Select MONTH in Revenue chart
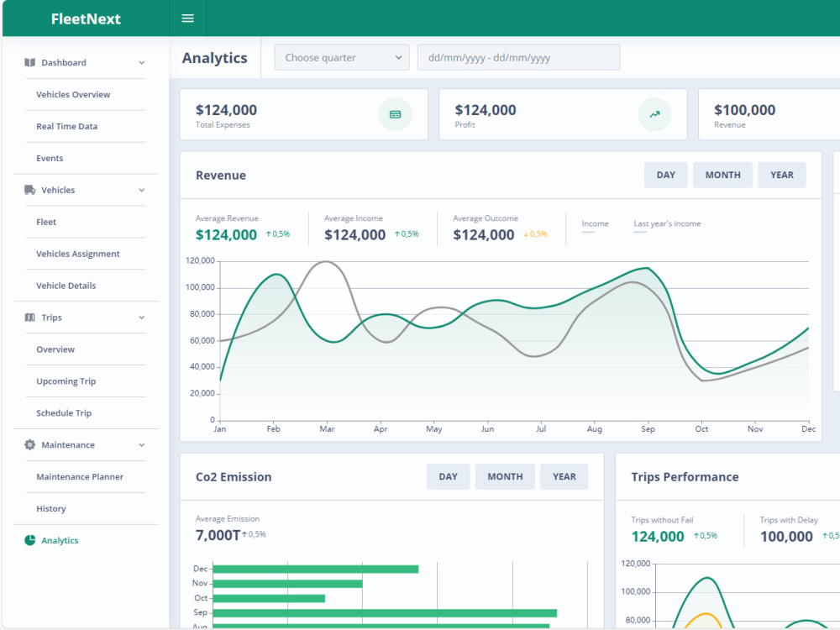The image size is (840, 630). tap(722, 175)
